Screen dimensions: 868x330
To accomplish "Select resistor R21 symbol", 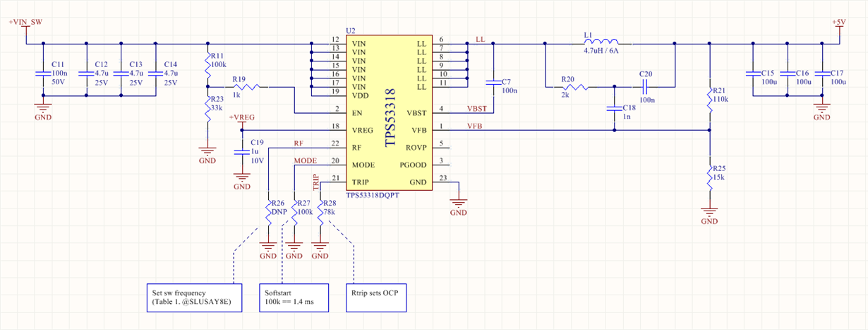I will point(709,100).
